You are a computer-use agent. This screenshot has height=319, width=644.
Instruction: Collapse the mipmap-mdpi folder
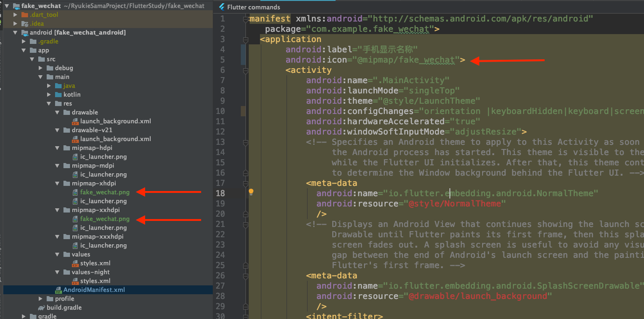(58, 166)
